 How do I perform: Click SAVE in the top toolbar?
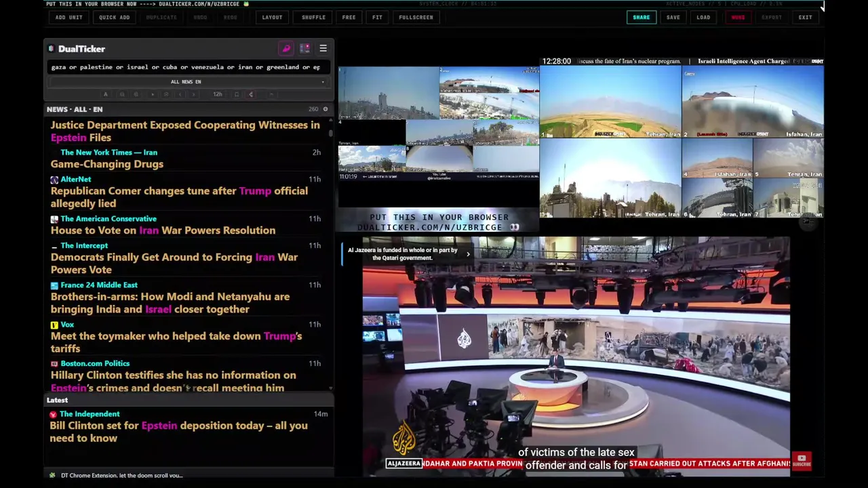click(x=673, y=18)
